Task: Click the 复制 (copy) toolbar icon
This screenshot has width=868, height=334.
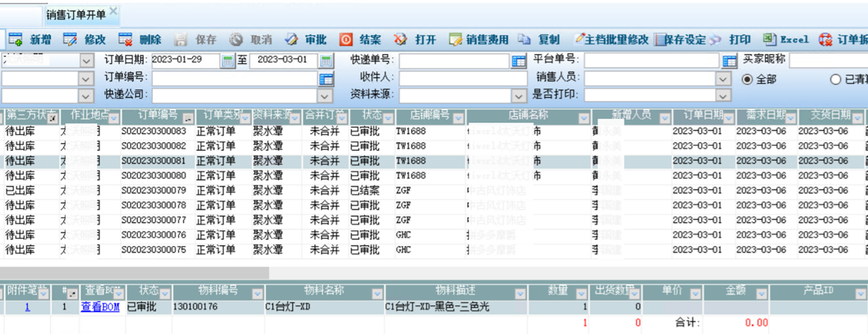Action: [x=524, y=39]
